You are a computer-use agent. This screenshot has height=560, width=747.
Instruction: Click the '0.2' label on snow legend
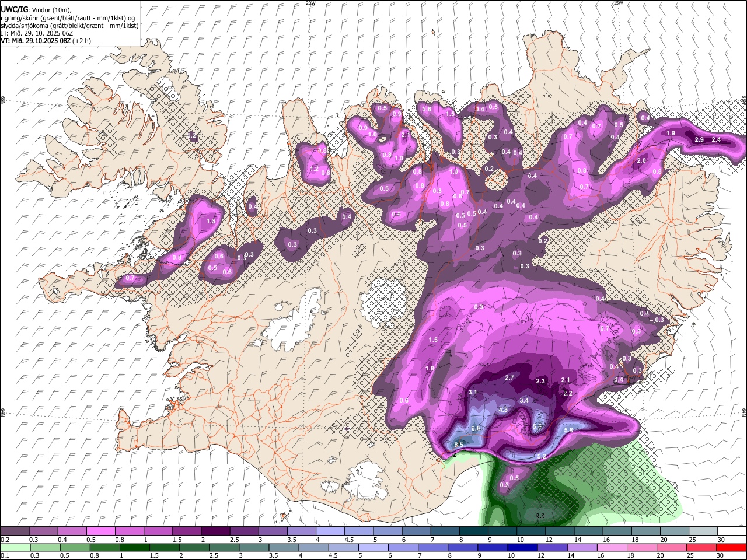[5, 540]
